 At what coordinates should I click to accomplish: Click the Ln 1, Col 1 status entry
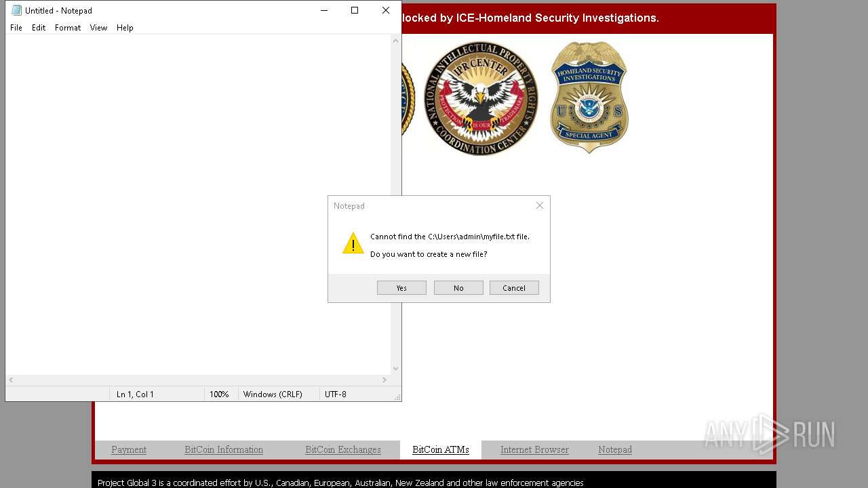click(135, 394)
